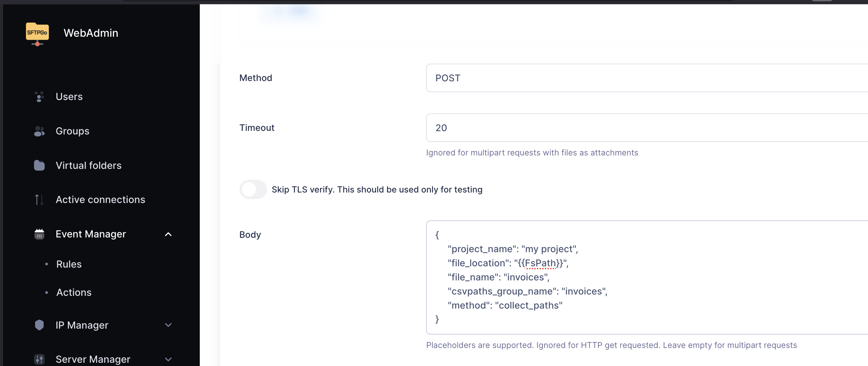This screenshot has height=366, width=868.
Task: Click the Groups people icon
Action: click(39, 131)
